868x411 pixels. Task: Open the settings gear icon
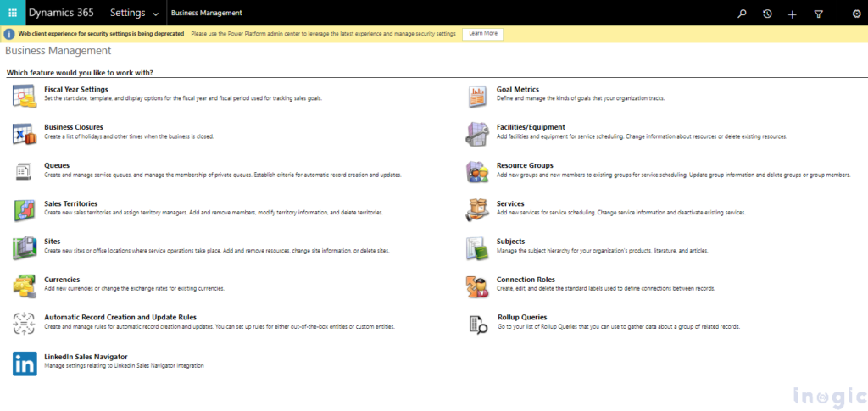(855, 14)
